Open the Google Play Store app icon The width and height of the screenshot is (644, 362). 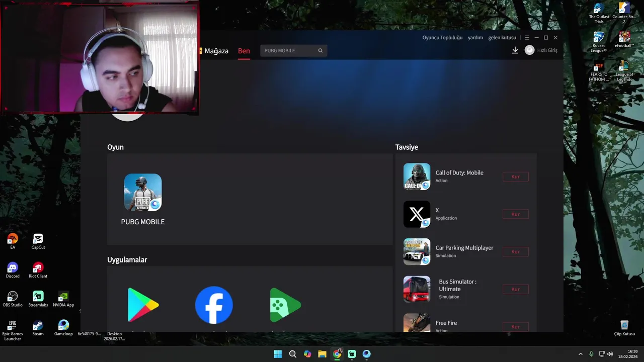pos(143,305)
